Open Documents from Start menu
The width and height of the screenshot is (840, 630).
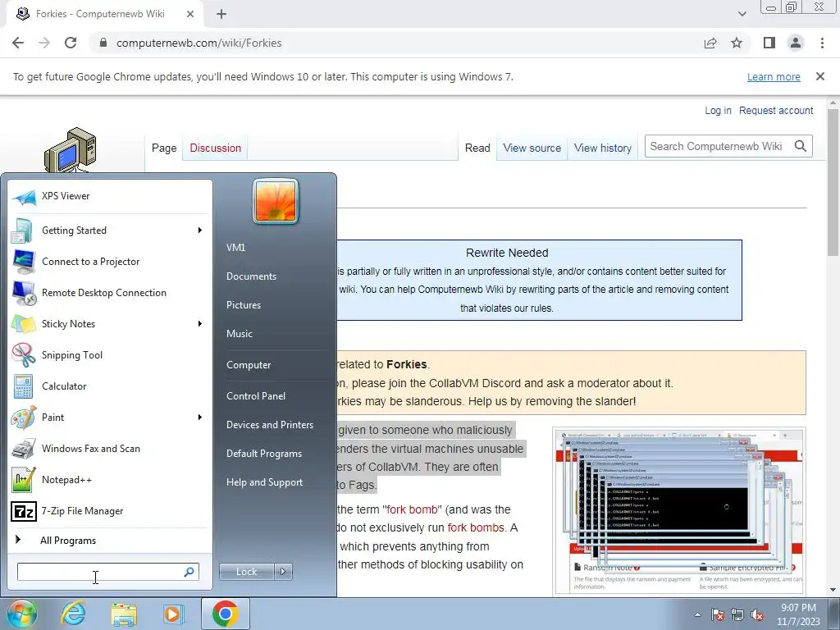coord(251,276)
